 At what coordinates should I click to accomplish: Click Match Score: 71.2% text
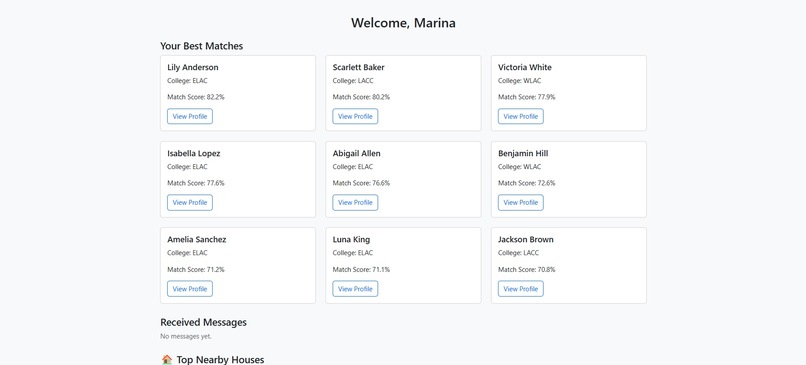[x=196, y=269]
